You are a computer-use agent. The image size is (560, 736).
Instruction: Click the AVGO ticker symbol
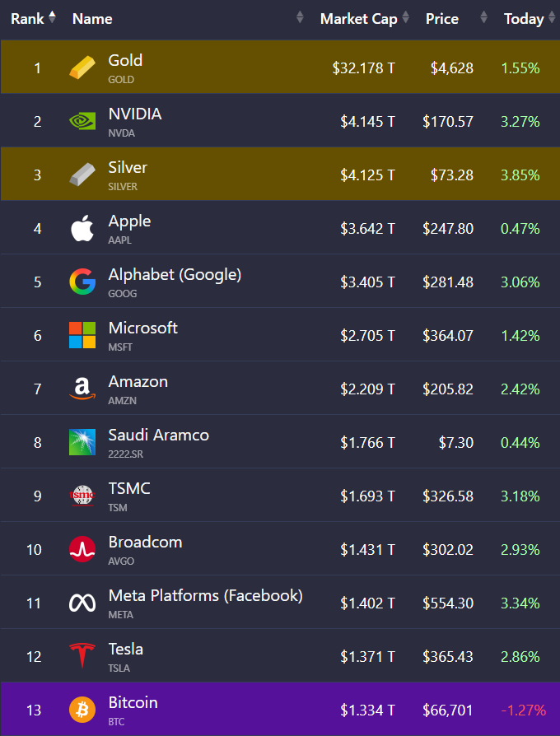tap(121, 561)
